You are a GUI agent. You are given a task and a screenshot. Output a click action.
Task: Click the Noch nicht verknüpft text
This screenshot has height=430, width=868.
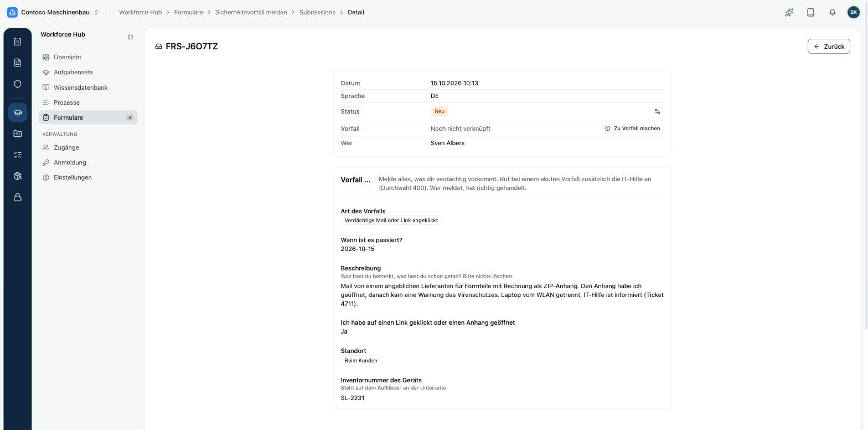(x=461, y=129)
